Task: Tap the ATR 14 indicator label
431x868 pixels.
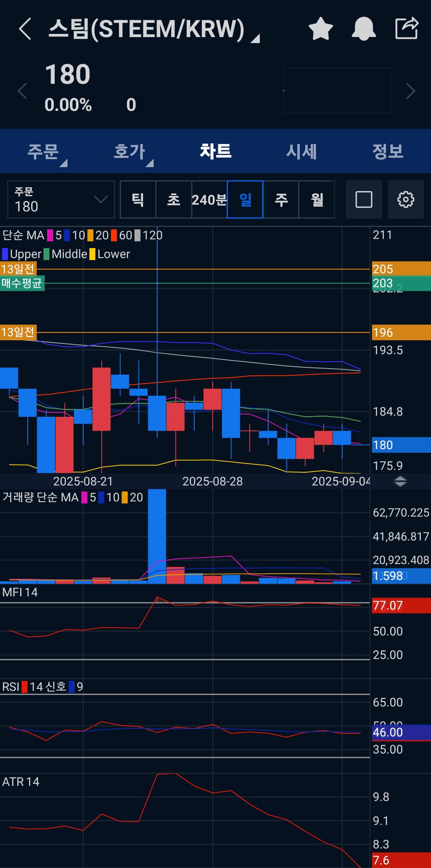Action: pyautogui.click(x=21, y=782)
